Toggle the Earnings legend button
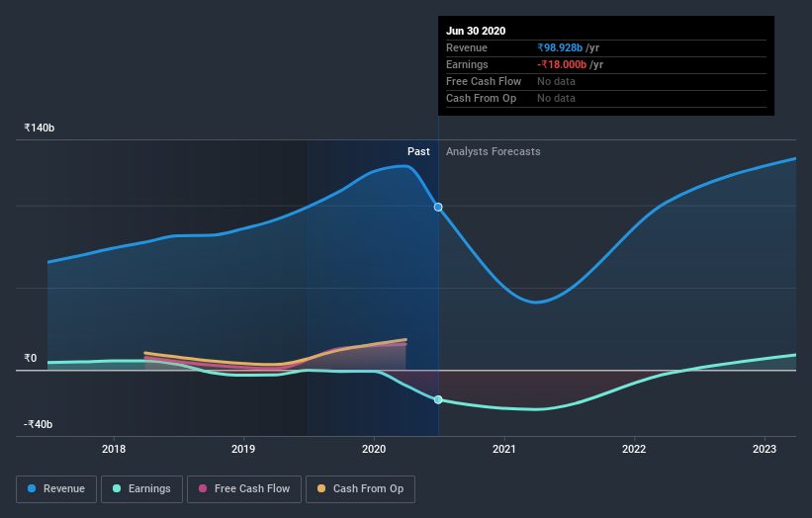This screenshot has width=812, height=518. (141, 489)
